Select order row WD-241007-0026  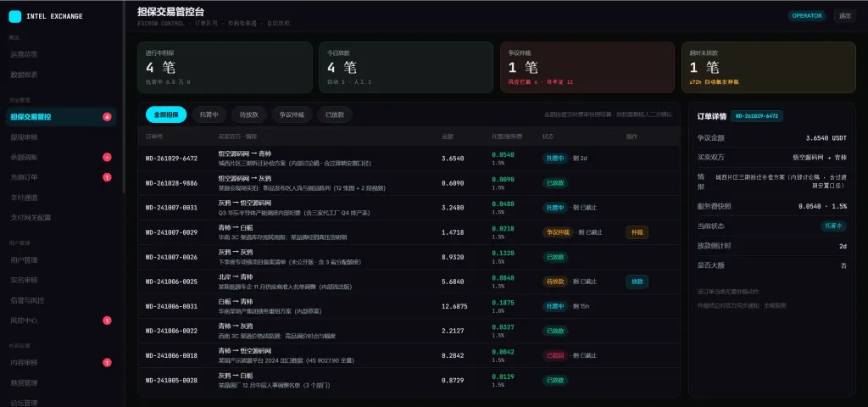(409, 257)
